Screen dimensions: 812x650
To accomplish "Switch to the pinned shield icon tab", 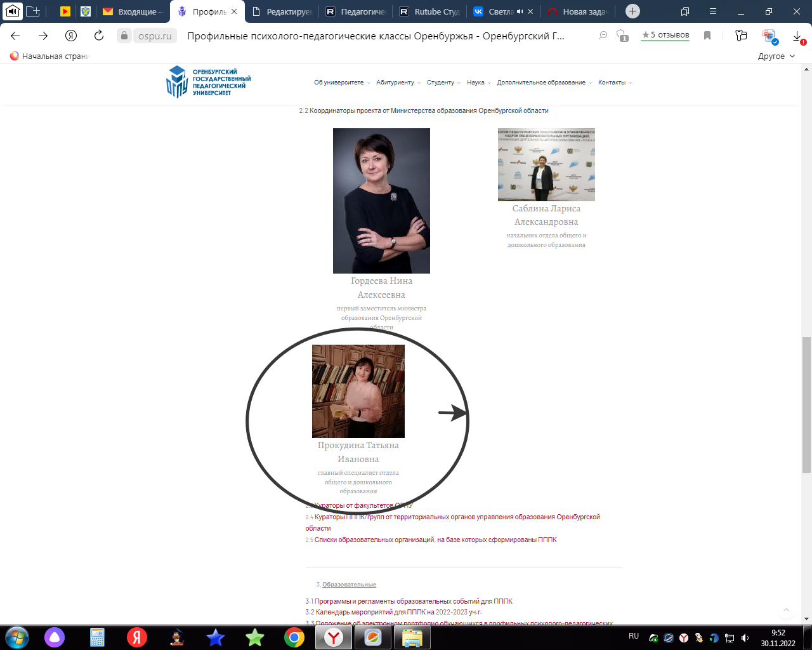I will pyautogui.click(x=86, y=11).
